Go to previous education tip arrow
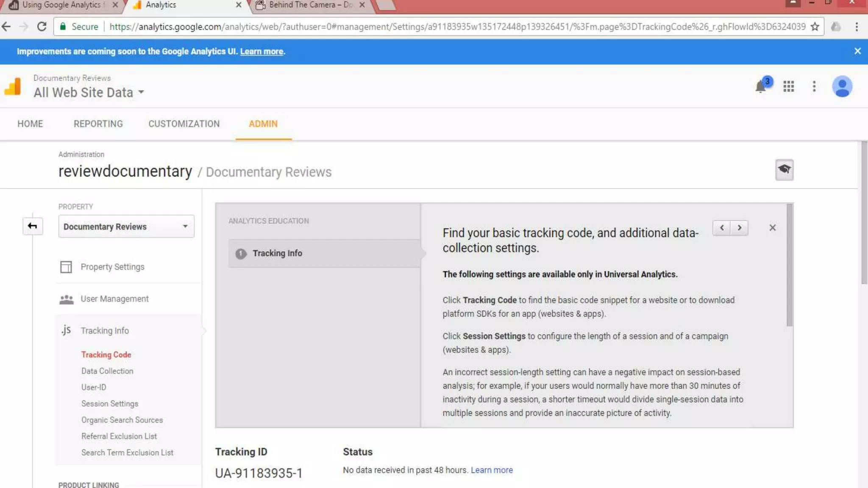The image size is (868, 488). tap(722, 227)
